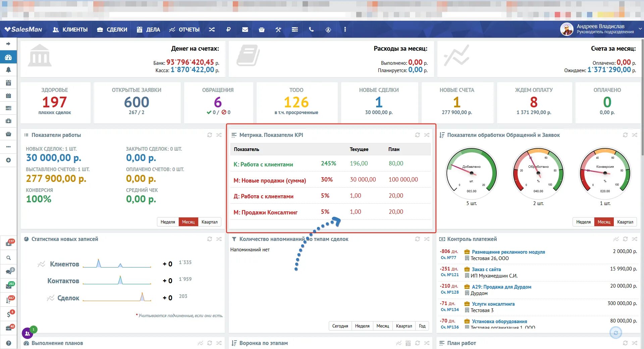The height and width of the screenshot is (349, 644).
Task: Open the ОТКРЫТЫЕ ЗАЯВКИ 600 card
Action: tap(137, 102)
